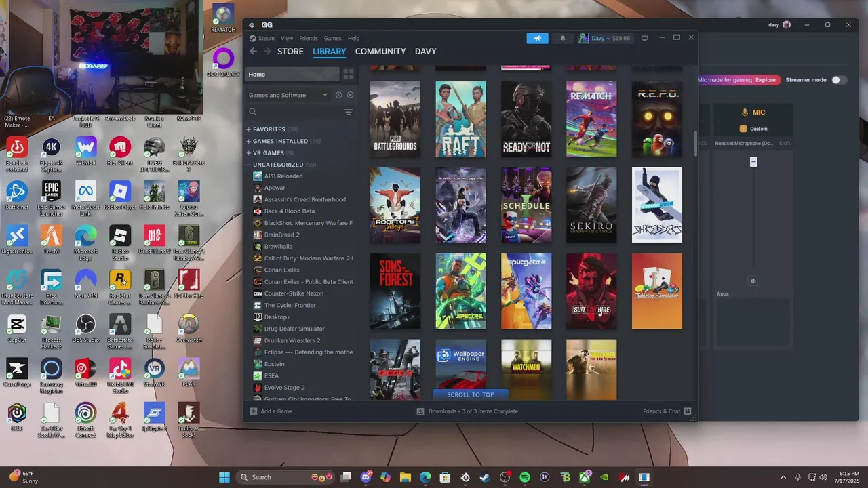This screenshot has height=488, width=868.
Task: Select Conan Exiles - Public Beta Client entry
Action: click(303, 282)
